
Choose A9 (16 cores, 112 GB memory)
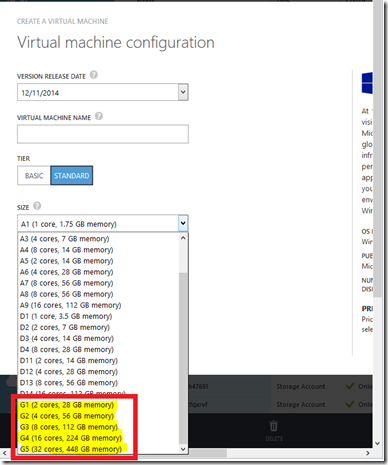click(98, 305)
